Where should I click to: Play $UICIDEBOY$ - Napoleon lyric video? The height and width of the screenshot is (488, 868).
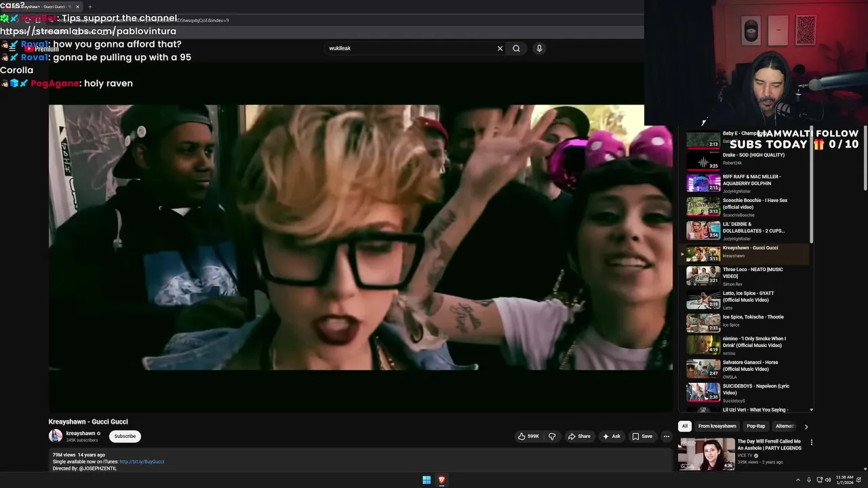(745, 392)
